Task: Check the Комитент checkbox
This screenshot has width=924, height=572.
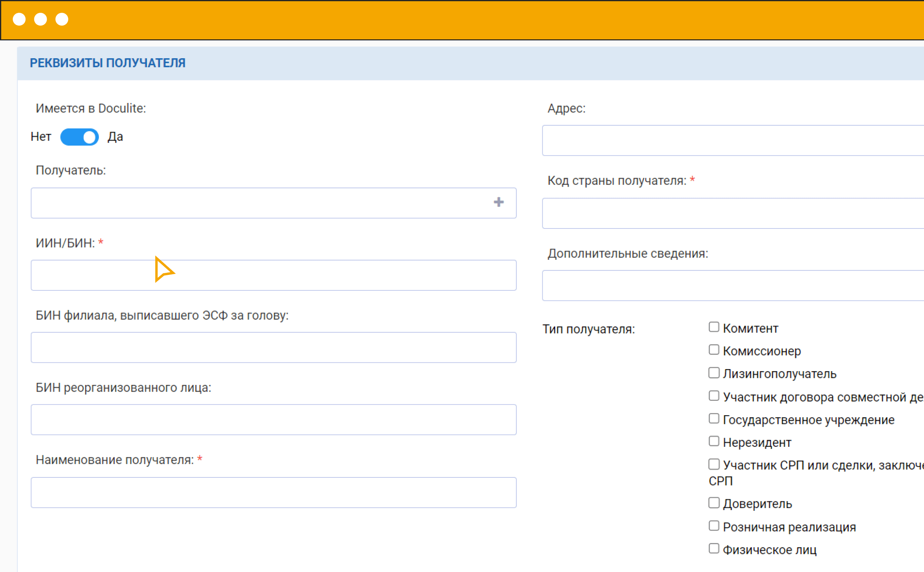Action: tap(714, 327)
